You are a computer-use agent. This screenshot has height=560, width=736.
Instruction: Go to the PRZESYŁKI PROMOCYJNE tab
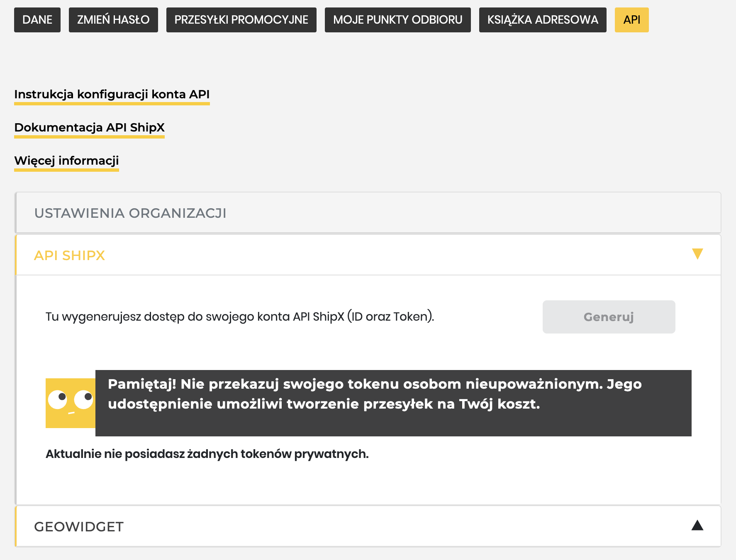[x=241, y=20]
